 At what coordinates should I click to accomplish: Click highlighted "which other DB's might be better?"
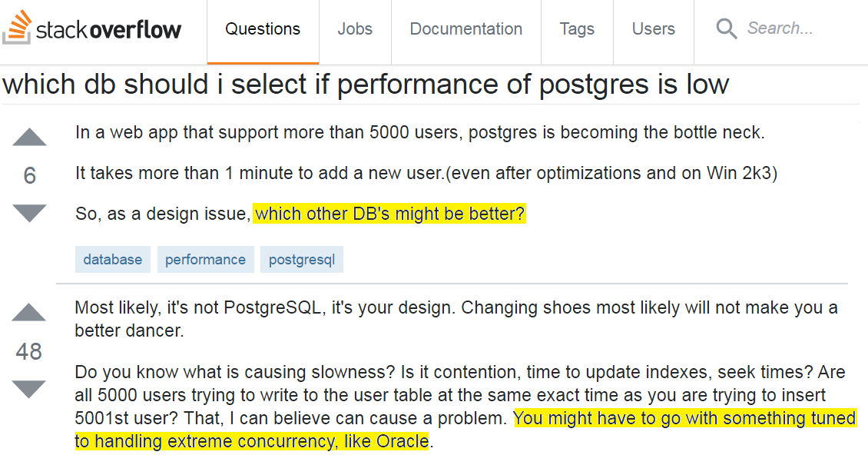[389, 214]
